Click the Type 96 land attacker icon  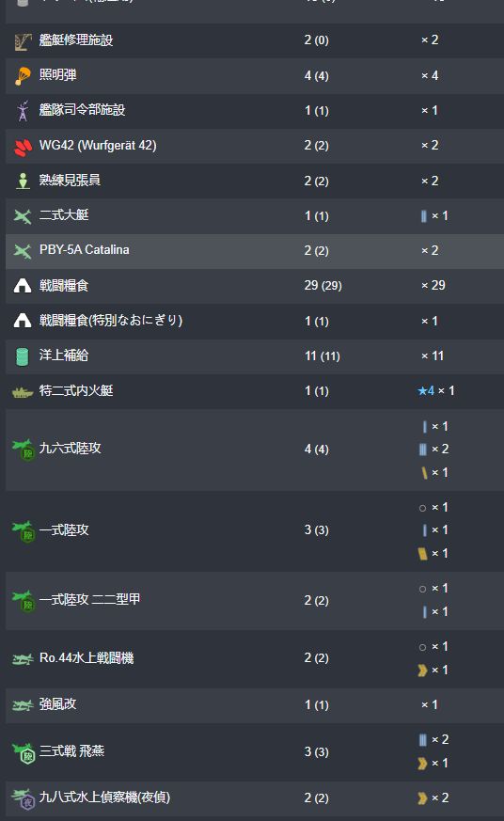[24, 450]
